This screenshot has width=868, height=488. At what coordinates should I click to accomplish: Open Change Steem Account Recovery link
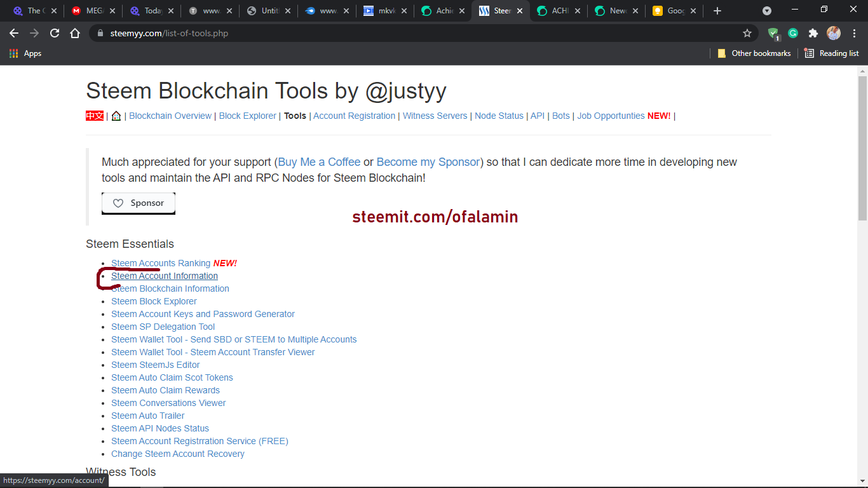click(x=178, y=454)
